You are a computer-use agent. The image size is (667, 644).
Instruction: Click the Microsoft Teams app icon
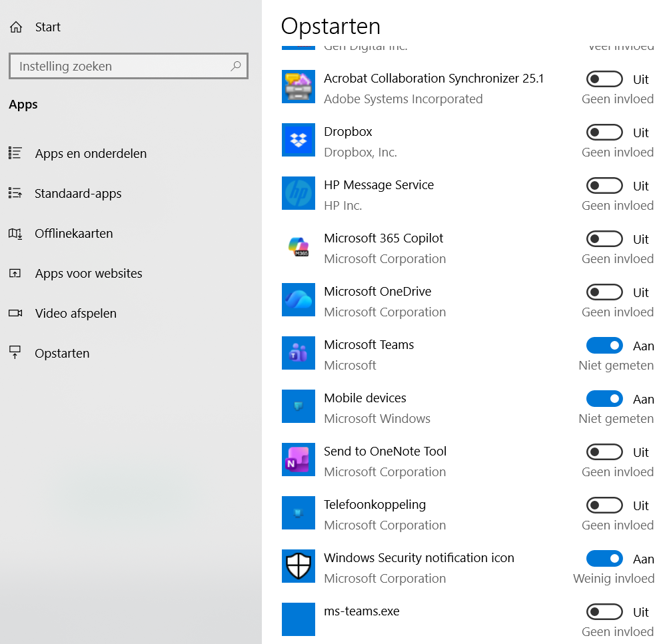[x=299, y=353]
